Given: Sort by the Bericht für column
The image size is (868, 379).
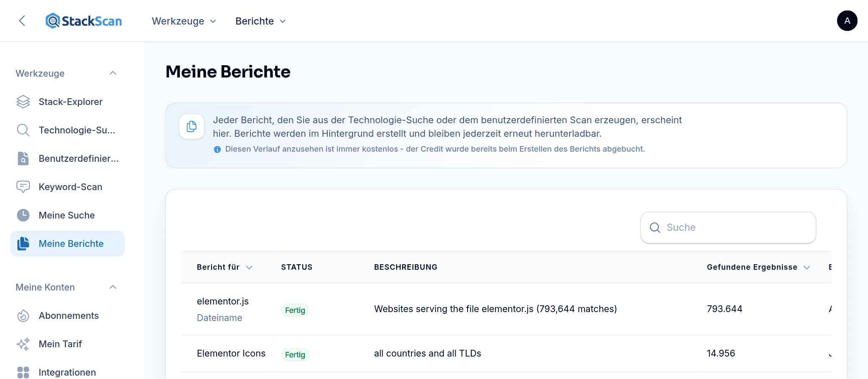Looking at the screenshot, I should 225,267.
